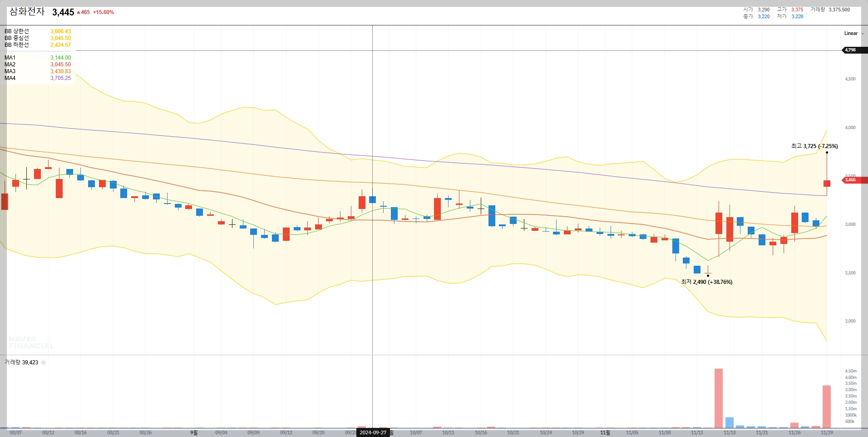Select the MA3 legend row showing 3,430.83
This screenshot has width=868, height=437.
(38, 71)
